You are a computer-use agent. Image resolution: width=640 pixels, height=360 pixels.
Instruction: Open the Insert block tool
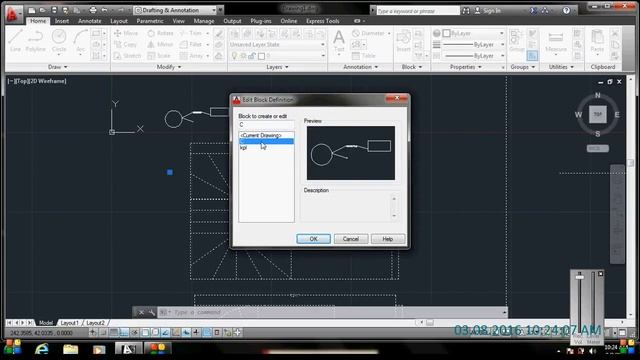(x=403, y=41)
